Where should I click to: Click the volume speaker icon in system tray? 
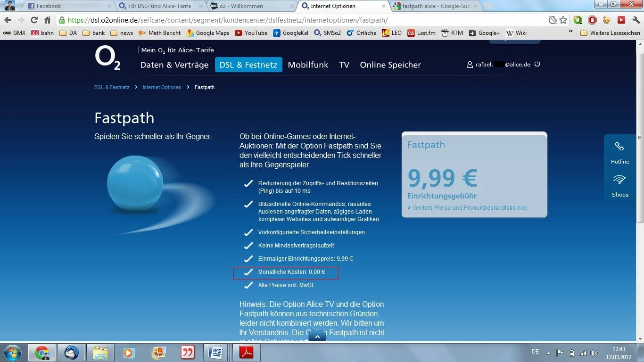click(594, 353)
